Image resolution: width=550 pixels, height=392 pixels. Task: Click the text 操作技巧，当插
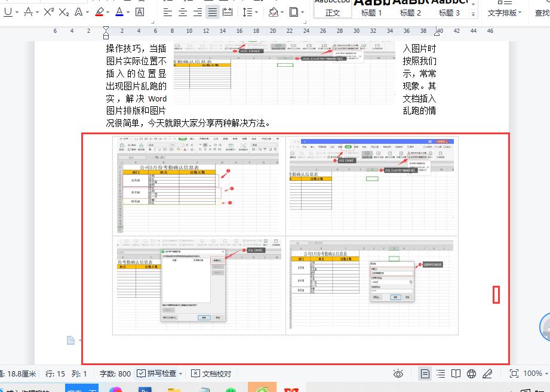click(136, 48)
